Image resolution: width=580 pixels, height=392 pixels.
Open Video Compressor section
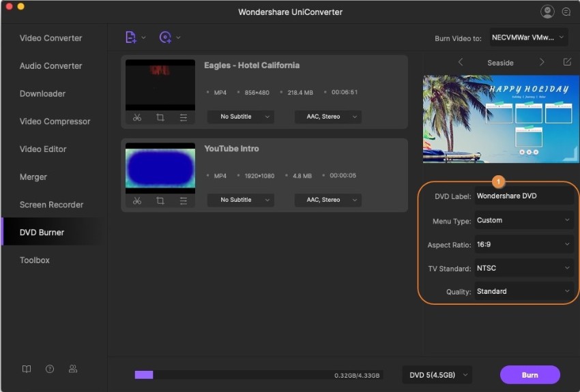click(x=55, y=121)
